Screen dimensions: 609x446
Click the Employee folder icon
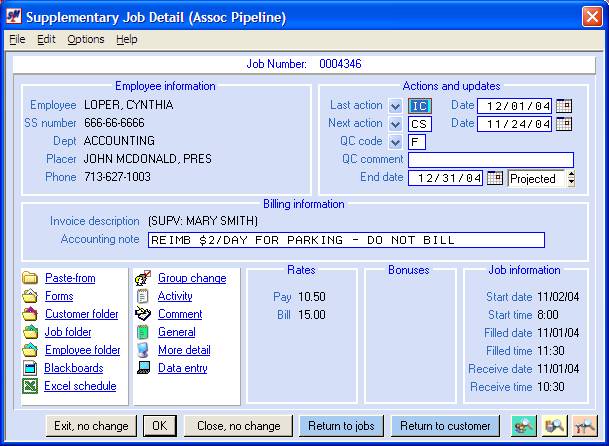(30, 350)
